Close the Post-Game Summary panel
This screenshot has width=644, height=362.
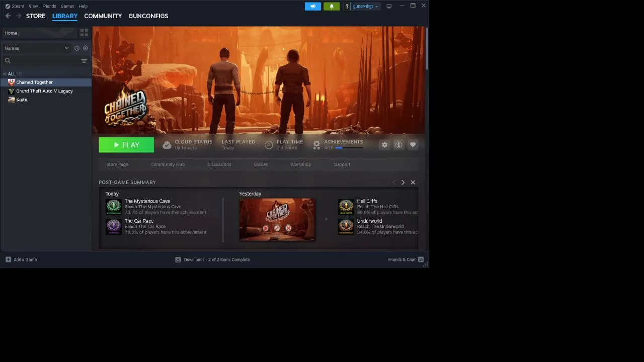tap(413, 183)
